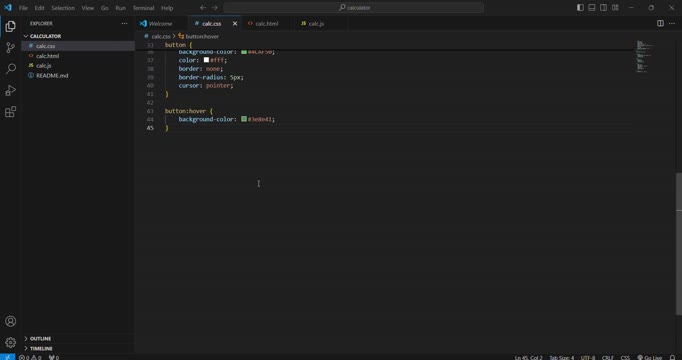This screenshot has height=360, width=682.
Task: Click the VS Code logo icon
Action: pyautogui.click(x=8, y=7)
